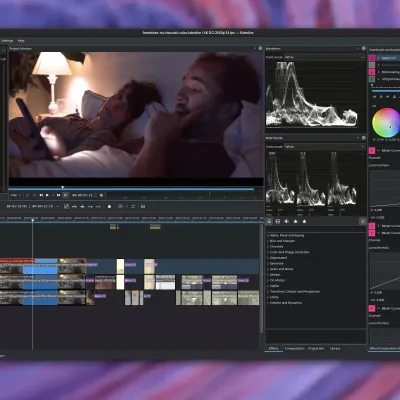400x400 pixels.
Task: Toggle the green lift/gamma/gain effect enable box
Action: (x=372, y=79)
